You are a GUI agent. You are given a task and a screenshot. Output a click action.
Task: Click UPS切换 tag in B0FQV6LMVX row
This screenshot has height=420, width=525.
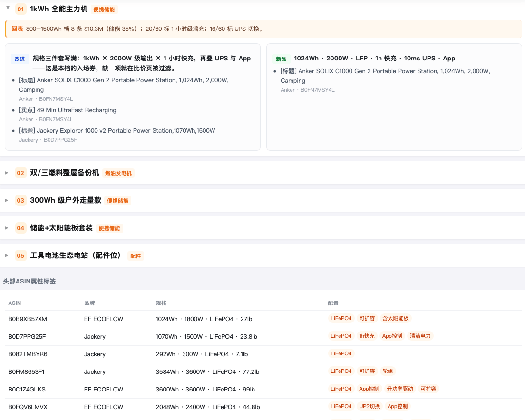[369, 406]
